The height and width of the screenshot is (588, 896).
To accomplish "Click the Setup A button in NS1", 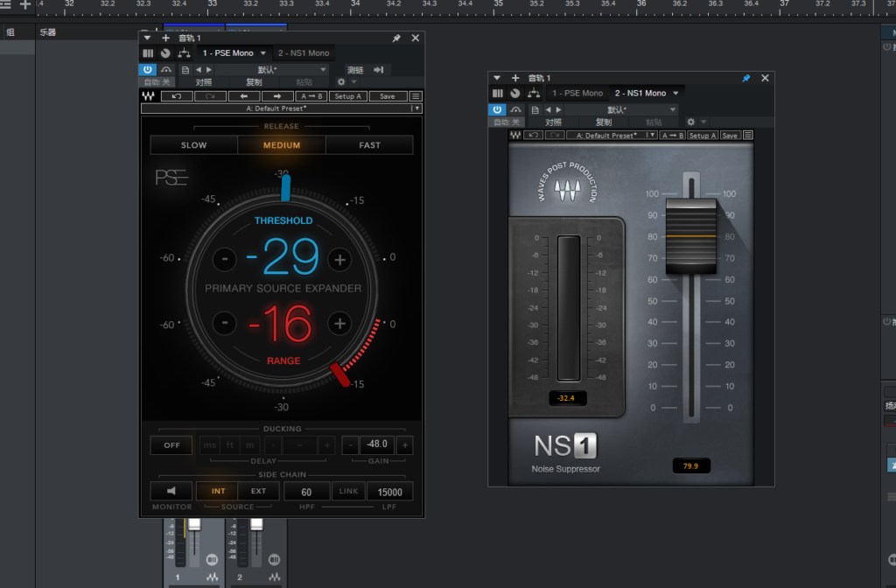I will point(703,135).
